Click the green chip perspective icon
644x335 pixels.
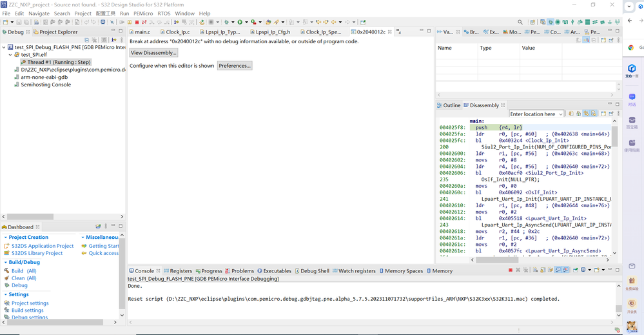pyautogui.click(x=558, y=22)
